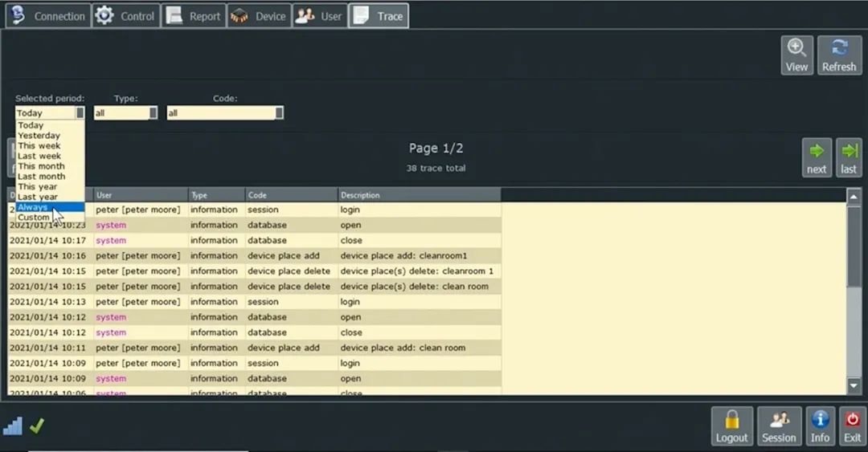This screenshot has width=868, height=452.
Task: Click the Description column header
Action: point(418,195)
